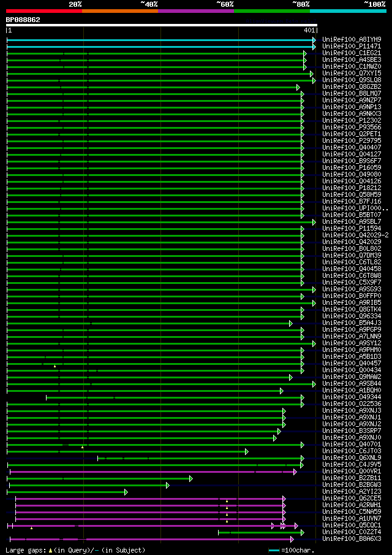Select the UniRef100_O49344 label
Screen dimensions: 392x555
tap(352, 397)
